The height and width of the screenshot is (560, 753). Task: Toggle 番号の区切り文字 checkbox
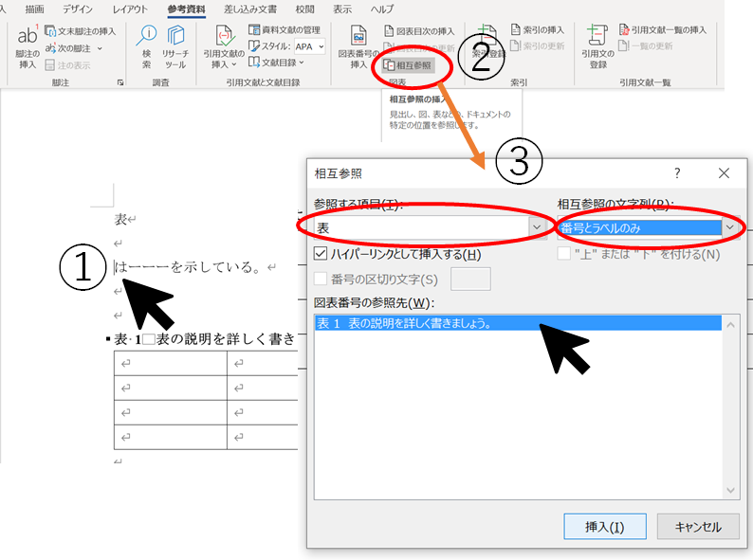click(321, 279)
